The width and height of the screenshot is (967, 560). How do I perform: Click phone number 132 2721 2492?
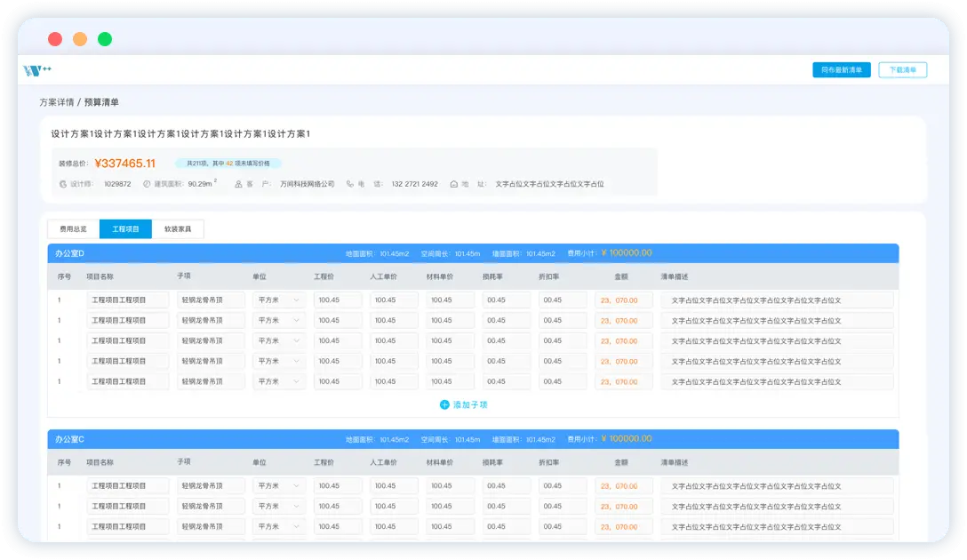[414, 184]
